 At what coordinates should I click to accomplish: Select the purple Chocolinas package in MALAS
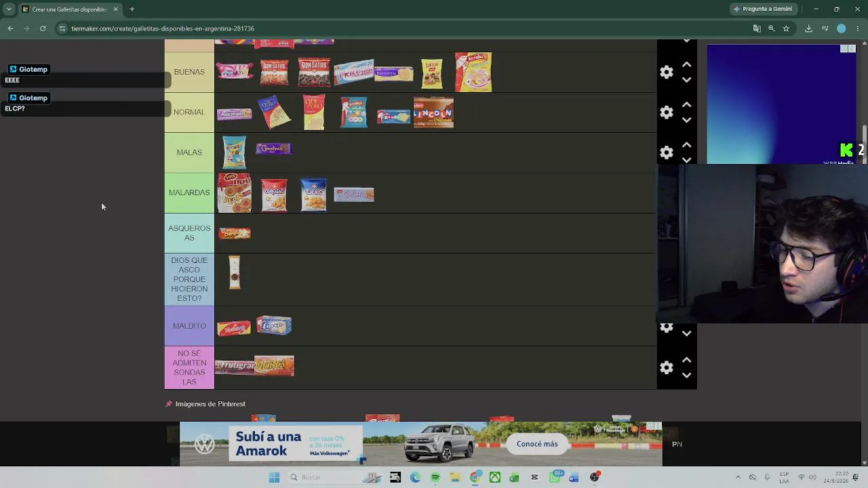274,148
